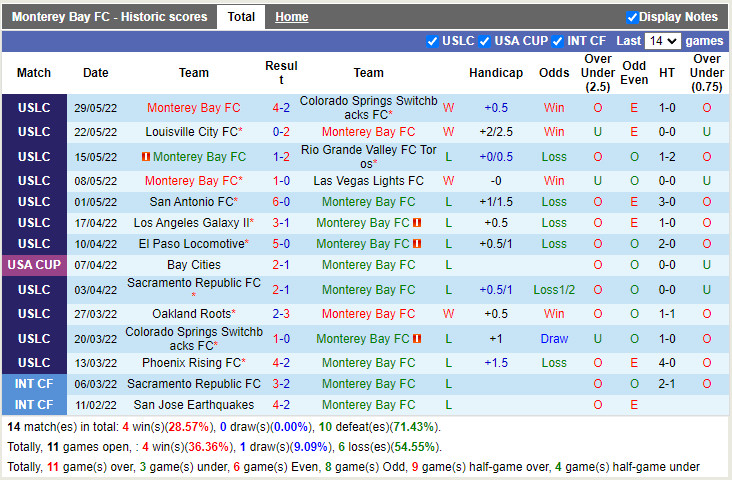Click the date 07/04/22
The height and width of the screenshot is (480, 732).
point(96,265)
